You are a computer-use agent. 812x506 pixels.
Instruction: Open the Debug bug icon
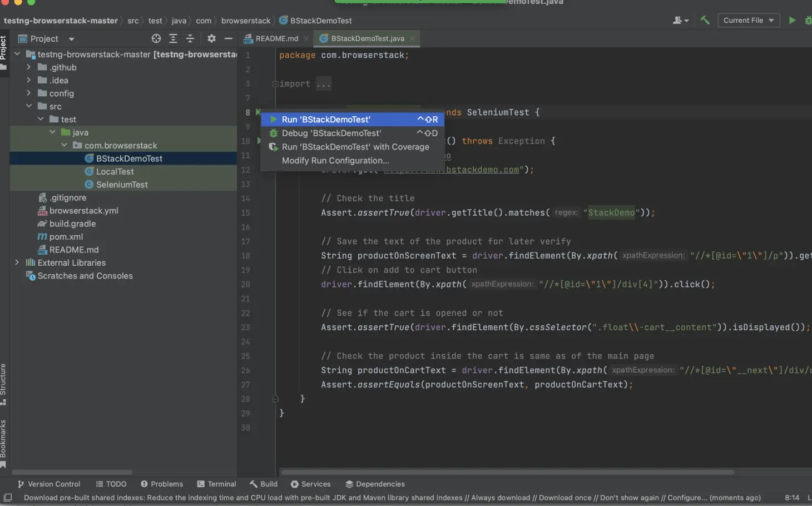coord(808,20)
